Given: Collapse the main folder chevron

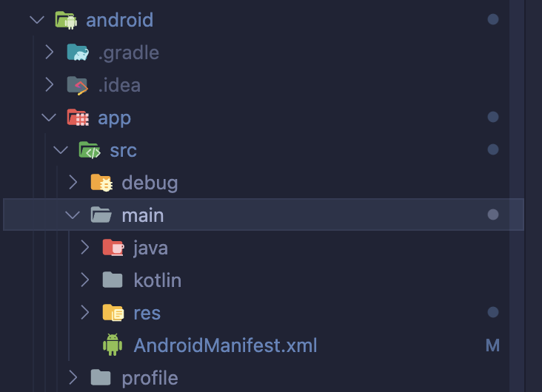Looking at the screenshot, I should coord(73,215).
